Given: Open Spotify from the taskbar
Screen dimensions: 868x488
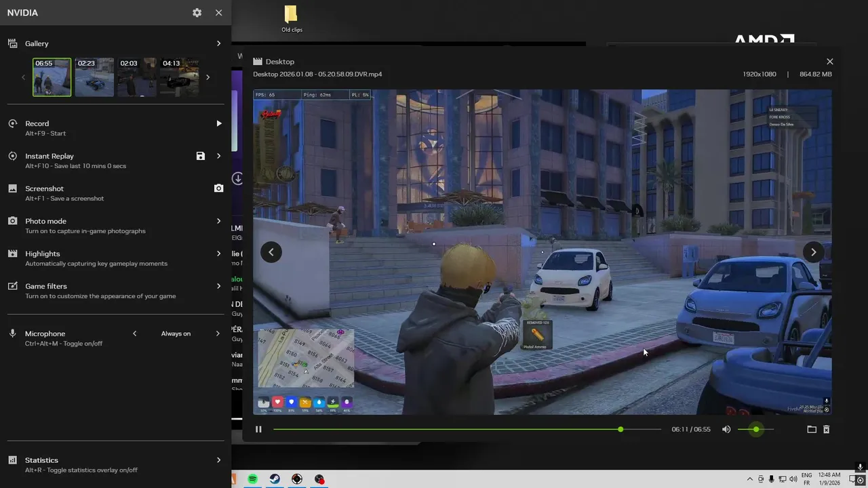Looking at the screenshot, I should coord(252,479).
